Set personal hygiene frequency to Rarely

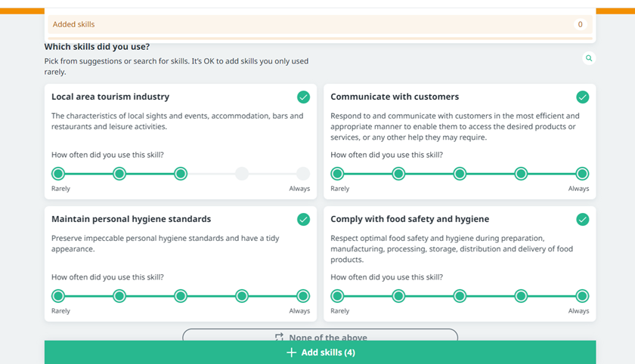(58, 296)
